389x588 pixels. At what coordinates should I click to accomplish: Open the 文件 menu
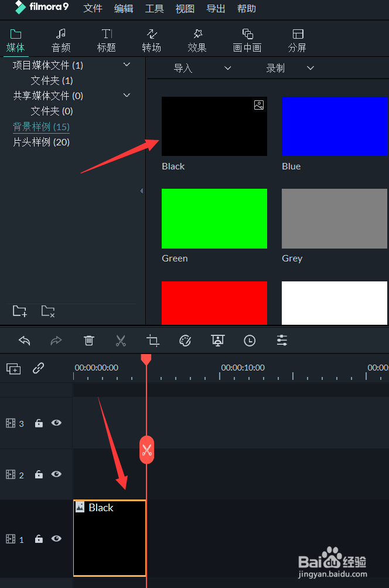pos(93,8)
